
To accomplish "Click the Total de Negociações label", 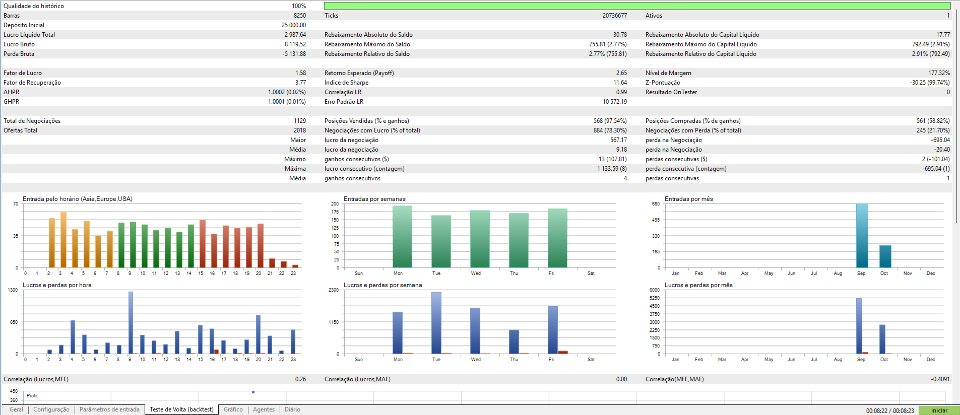I will [31, 121].
